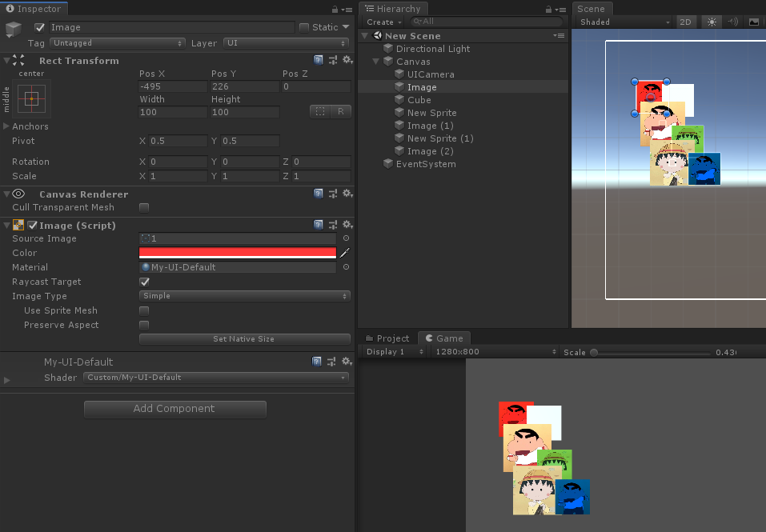Open Inspector panel context menu icon
The height and width of the screenshot is (532, 766).
347,10
